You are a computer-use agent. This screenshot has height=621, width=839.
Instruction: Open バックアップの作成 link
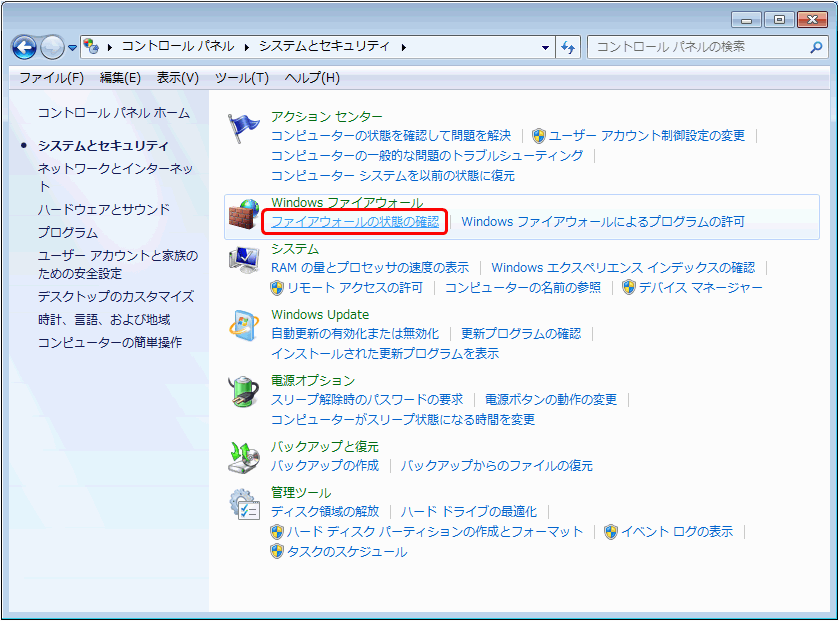[x=325, y=466]
